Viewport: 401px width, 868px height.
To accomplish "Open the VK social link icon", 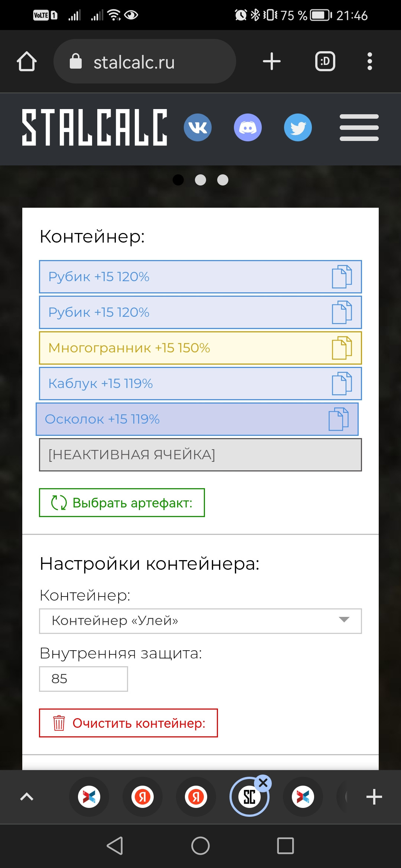I will 198,127.
